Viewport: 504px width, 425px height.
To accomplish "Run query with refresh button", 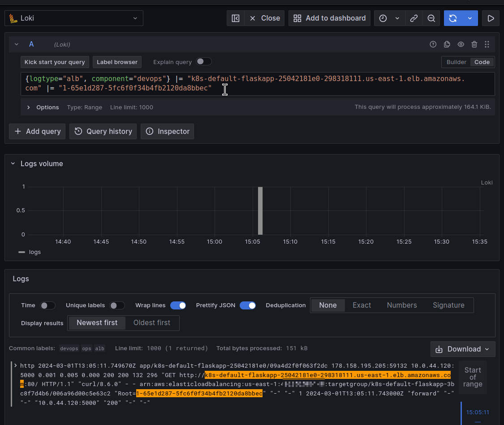I will pos(453,18).
